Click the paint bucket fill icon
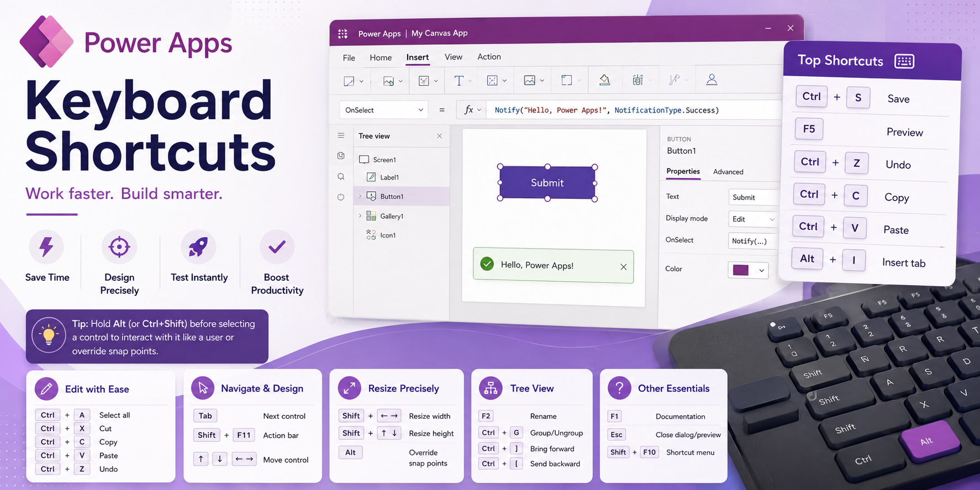Viewport: 980px width, 490px height. [x=604, y=80]
